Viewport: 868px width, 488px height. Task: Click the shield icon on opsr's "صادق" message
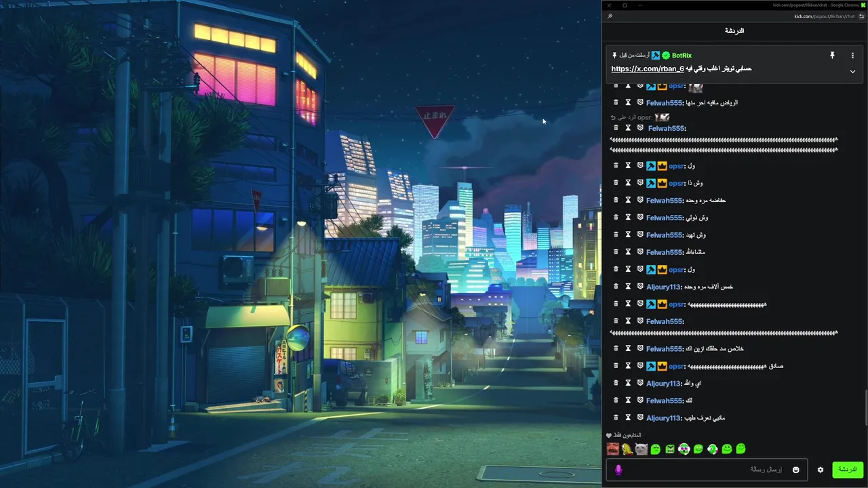point(639,366)
